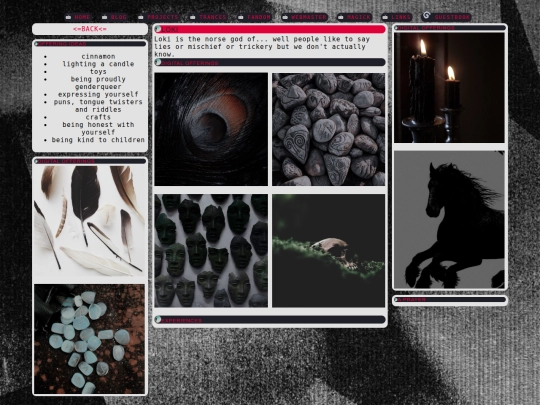
Task: Click 'being proudly genderqueer' list item
Action: tap(98, 83)
